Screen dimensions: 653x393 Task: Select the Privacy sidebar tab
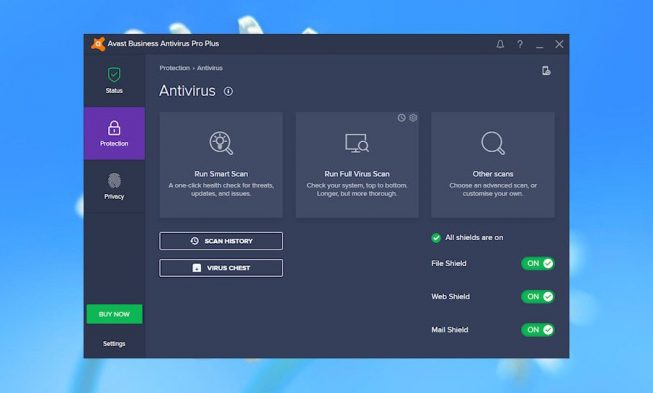point(114,187)
